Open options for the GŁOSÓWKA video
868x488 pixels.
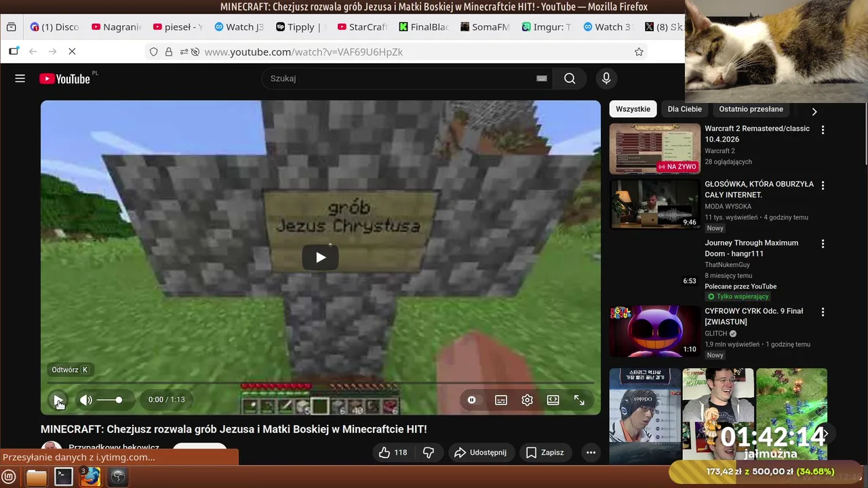[823, 185]
